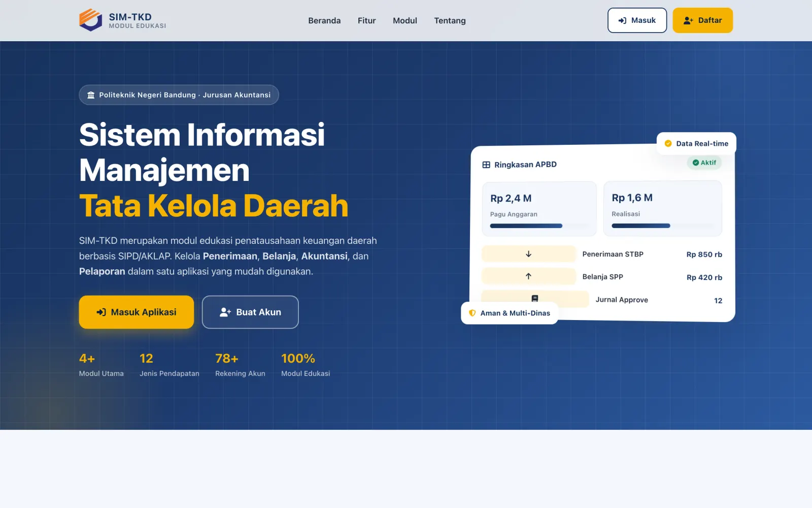Click the Rp 850 rb value

point(704,255)
